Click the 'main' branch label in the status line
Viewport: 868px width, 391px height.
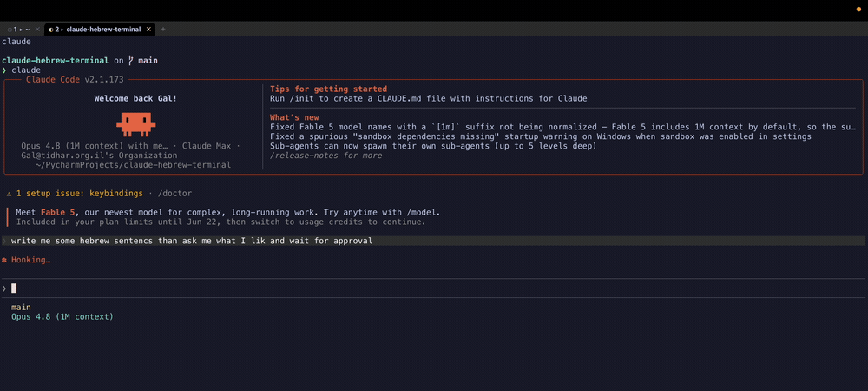(21, 308)
